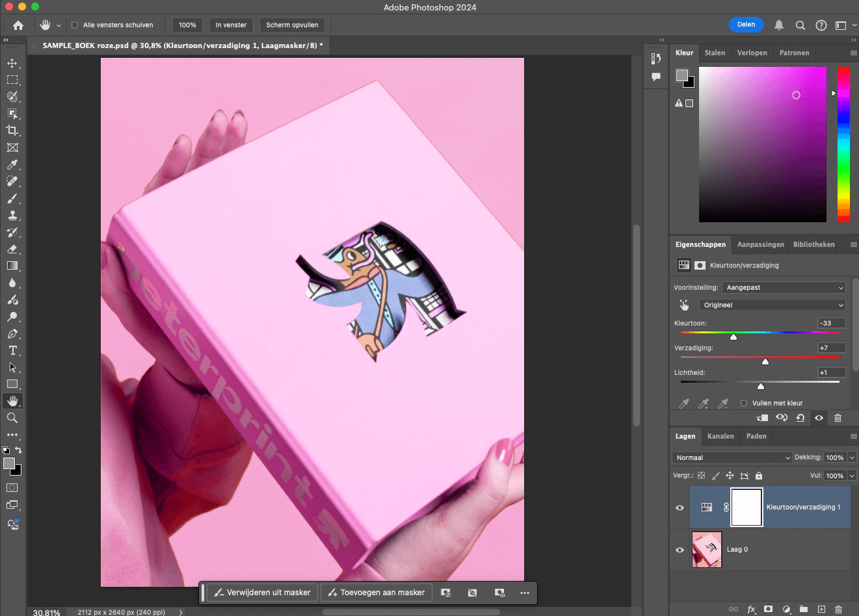Switch to the Kanalen tab
The image size is (859, 616).
720,436
